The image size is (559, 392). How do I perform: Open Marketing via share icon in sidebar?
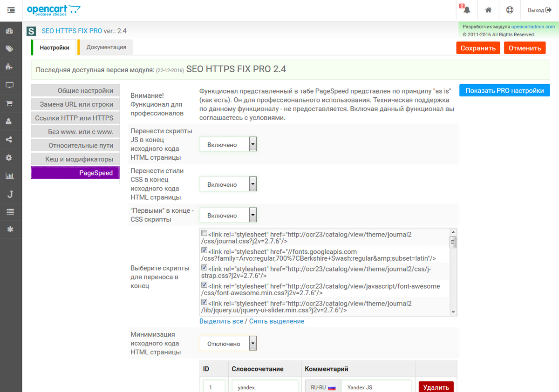tap(9, 140)
